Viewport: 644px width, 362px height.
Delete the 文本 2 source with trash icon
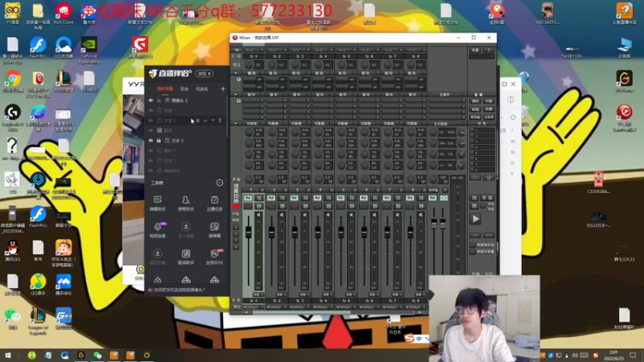point(220,120)
